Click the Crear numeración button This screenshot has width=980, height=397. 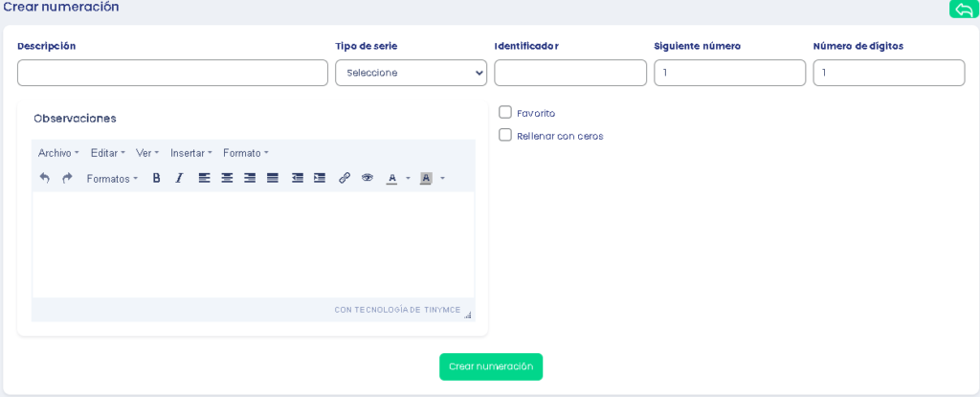click(x=491, y=366)
